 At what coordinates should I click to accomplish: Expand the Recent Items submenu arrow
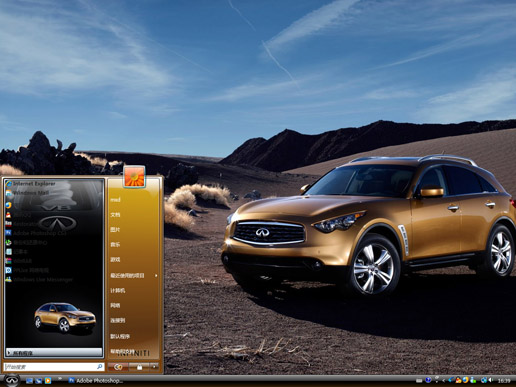pyautogui.click(x=156, y=276)
